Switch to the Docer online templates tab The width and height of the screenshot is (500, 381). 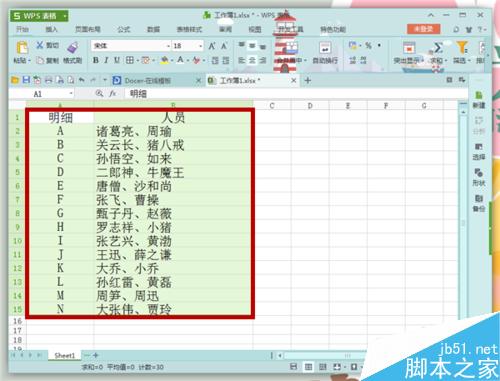[x=148, y=80]
